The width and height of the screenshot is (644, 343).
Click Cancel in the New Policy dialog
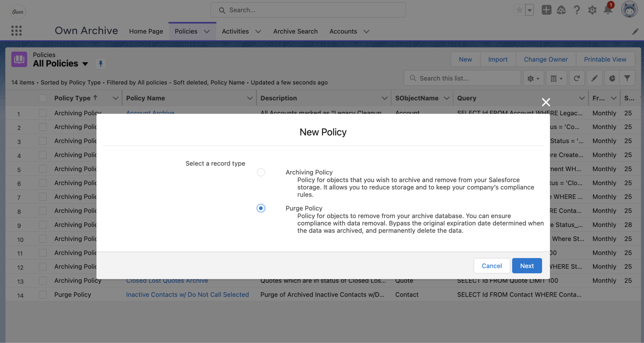click(492, 266)
